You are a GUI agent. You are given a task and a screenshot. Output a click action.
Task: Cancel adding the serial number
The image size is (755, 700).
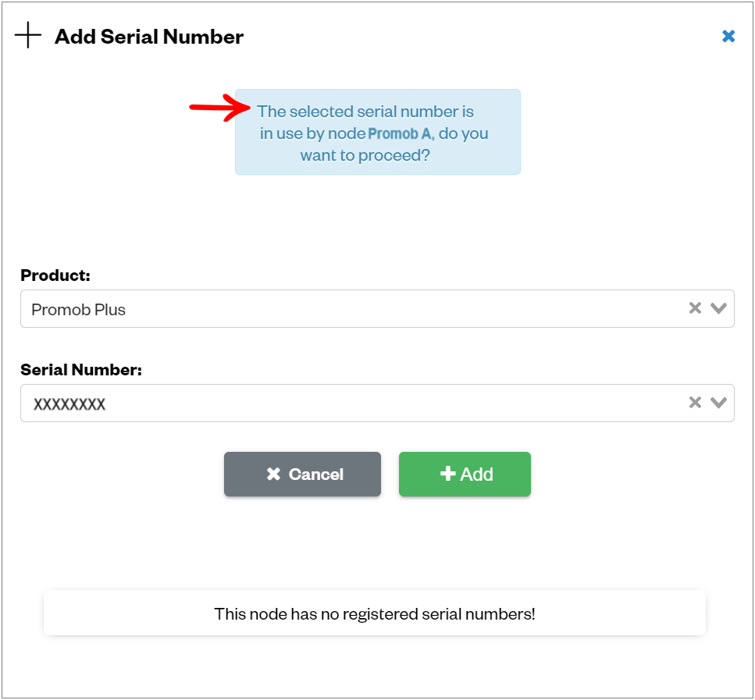point(302,474)
